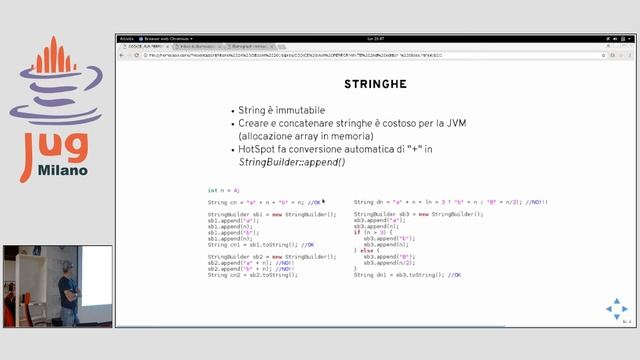Click the STRINGHE slide title
Viewport: 640px width, 360px height.
click(x=376, y=84)
